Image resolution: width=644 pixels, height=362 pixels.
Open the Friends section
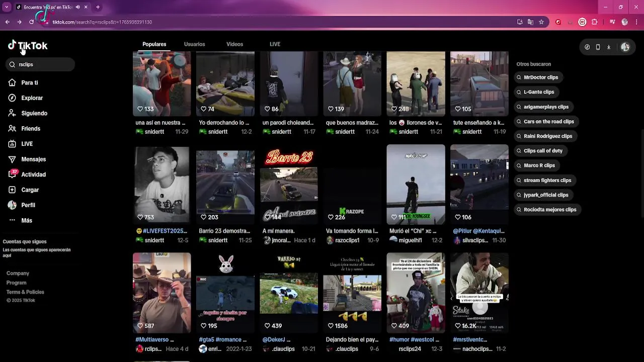pyautogui.click(x=24, y=129)
